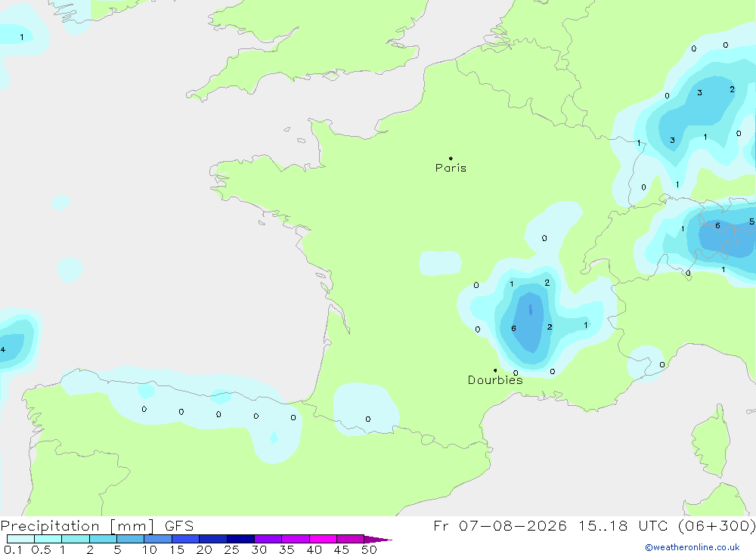The image size is (756, 554).
Task: Select the 10–15 mm legend color swatch
Action: click(x=158, y=539)
